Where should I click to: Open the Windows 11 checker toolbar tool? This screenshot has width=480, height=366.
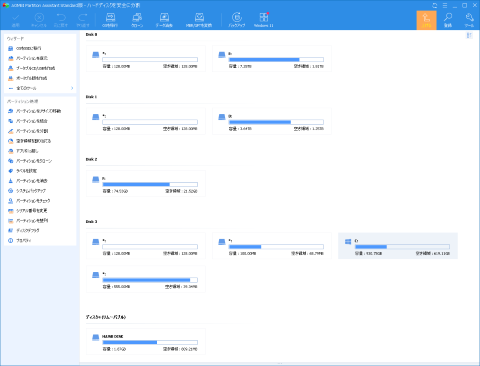click(264, 20)
